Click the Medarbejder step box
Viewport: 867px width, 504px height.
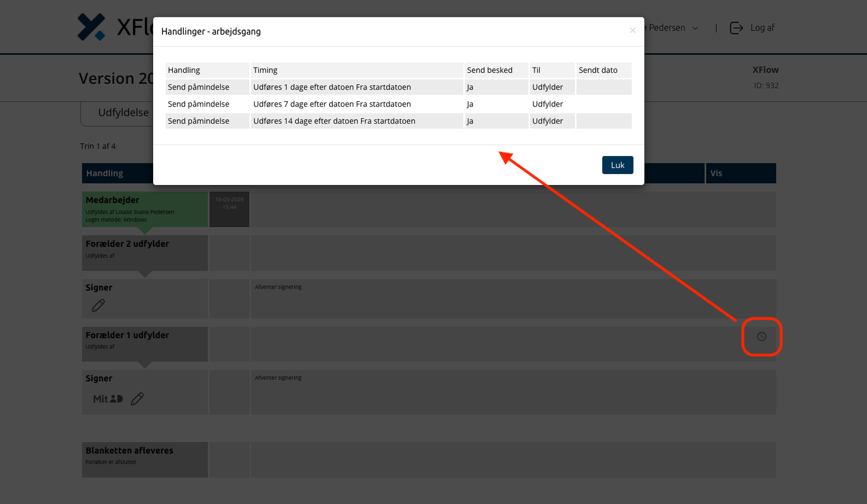pyautogui.click(x=145, y=209)
